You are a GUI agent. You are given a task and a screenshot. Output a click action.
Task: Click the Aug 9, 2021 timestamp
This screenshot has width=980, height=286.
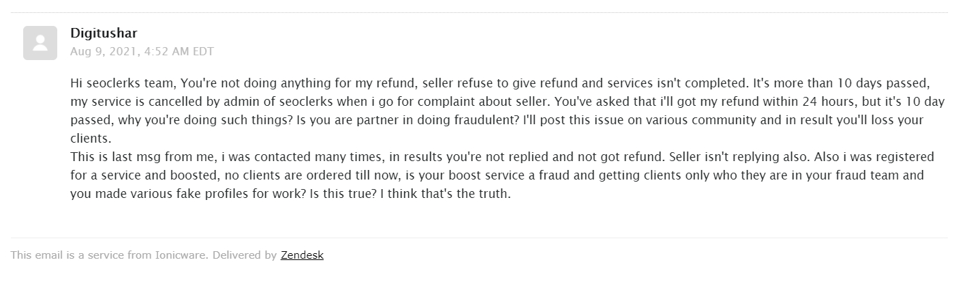pyautogui.click(x=142, y=51)
